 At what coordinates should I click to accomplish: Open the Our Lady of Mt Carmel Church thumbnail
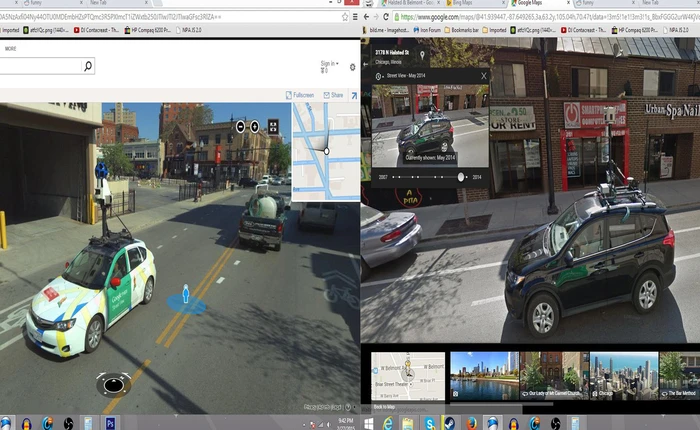coord(554,376)
